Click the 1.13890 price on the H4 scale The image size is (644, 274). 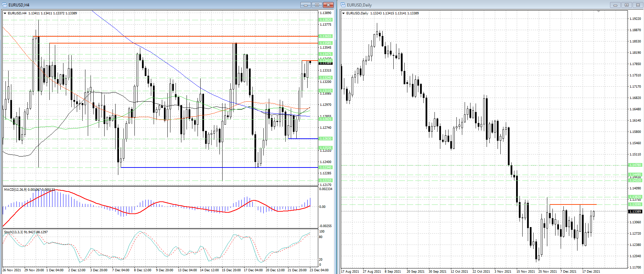[325, 13]
